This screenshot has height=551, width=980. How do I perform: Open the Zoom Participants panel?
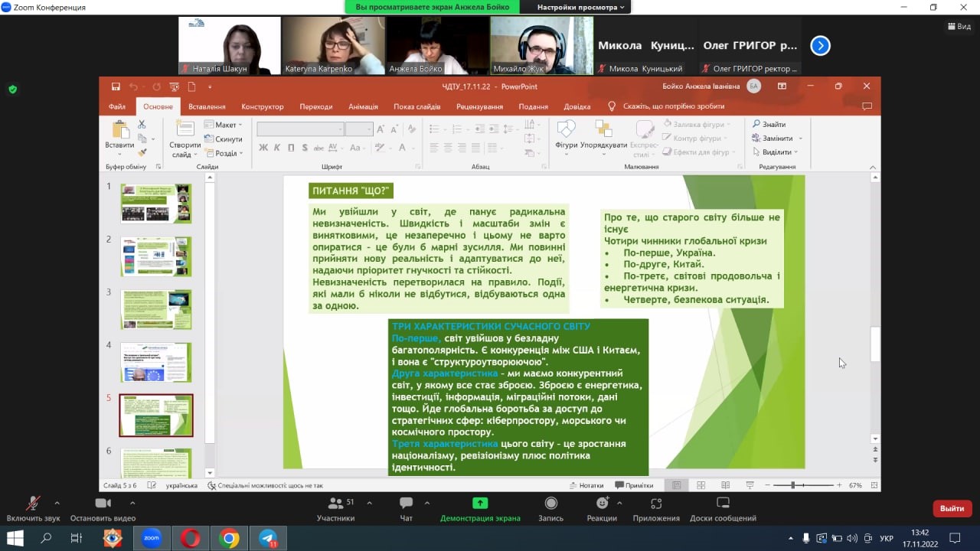tap(335, 504)
